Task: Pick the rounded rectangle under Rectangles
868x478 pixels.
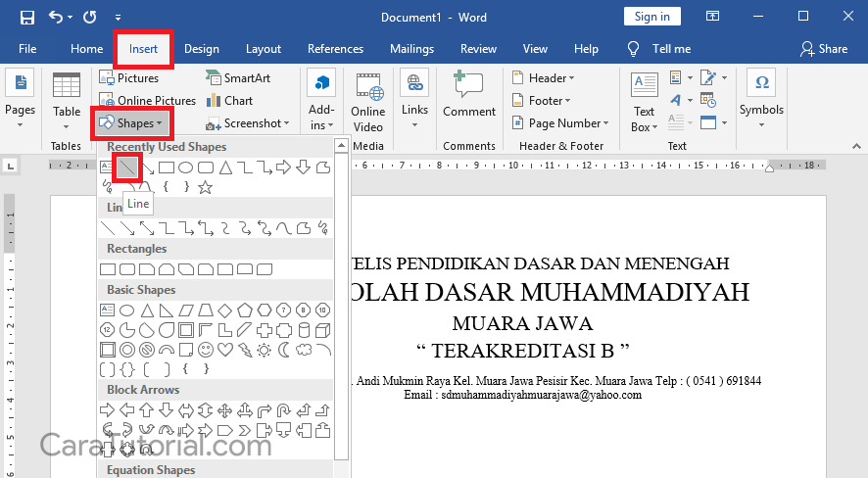Action: click(127, 269)
